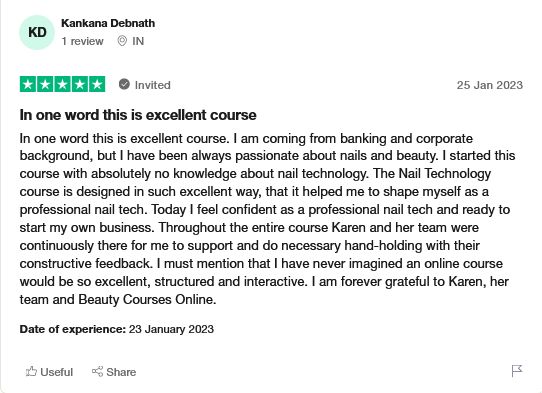
Task: Click the Date of experience label
Action: click(x=73, y=329)
